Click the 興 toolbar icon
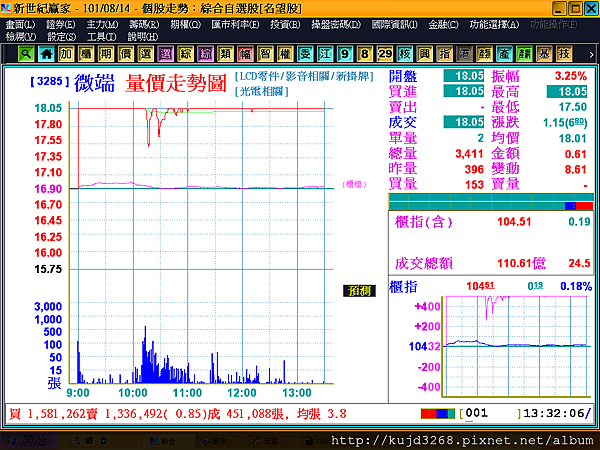This screenshot has width=600, height=450. click(x=424, y=54)
